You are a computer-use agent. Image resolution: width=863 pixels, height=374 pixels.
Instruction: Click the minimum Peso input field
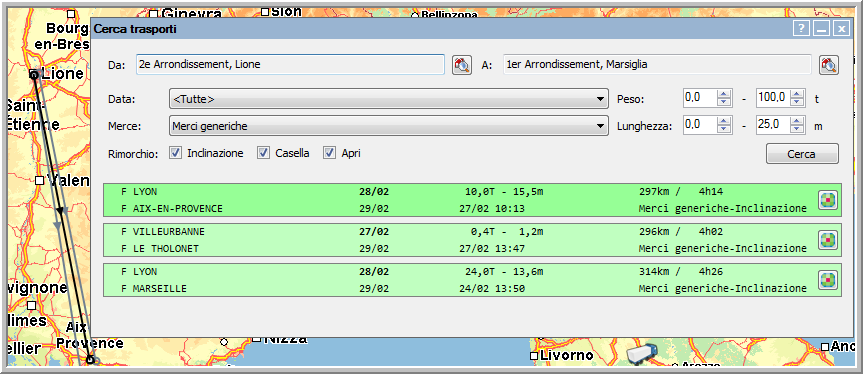(700, 98)
